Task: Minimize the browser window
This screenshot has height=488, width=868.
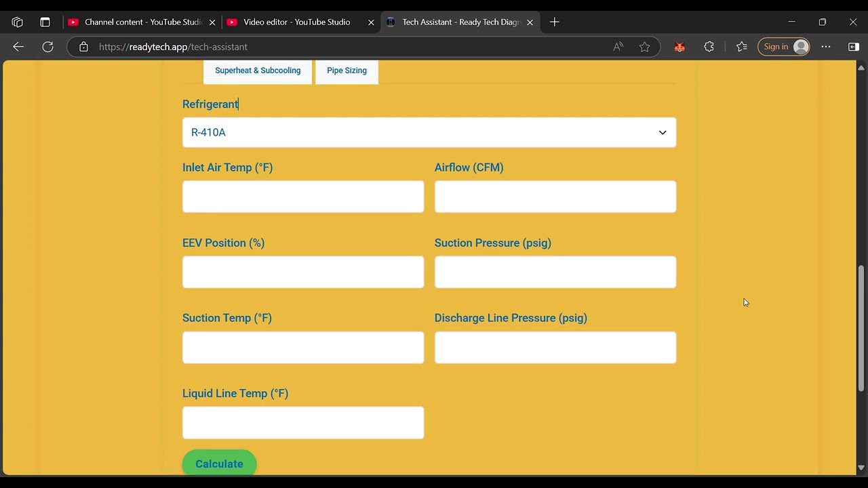Action: coord(791,22)
